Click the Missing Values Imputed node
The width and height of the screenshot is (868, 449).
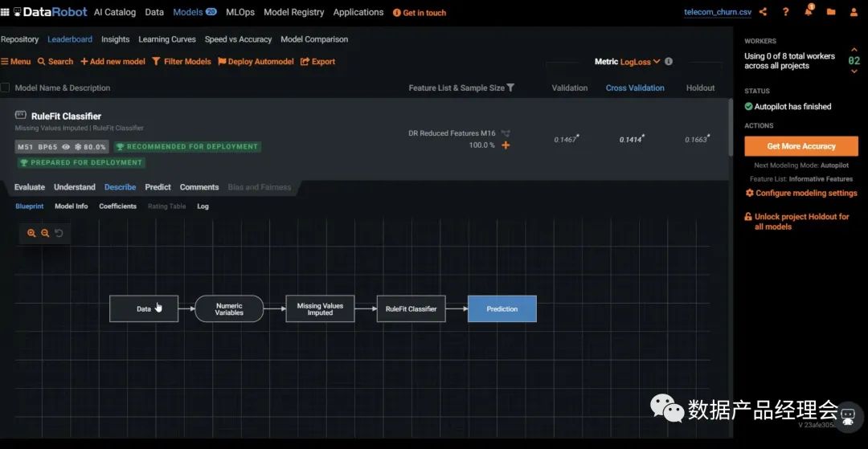click(320, 308)
